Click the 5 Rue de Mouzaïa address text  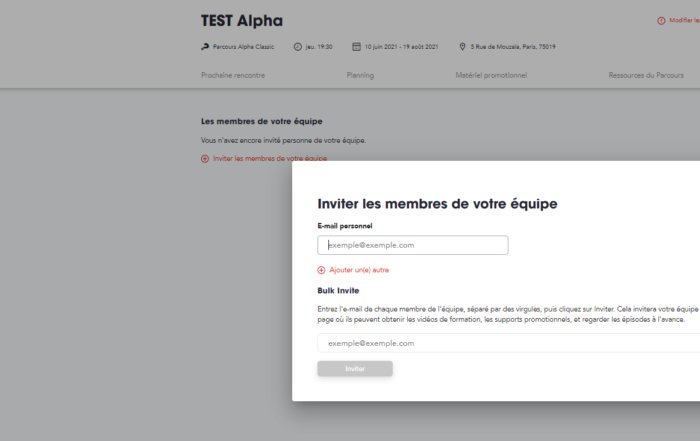[513, 46]
